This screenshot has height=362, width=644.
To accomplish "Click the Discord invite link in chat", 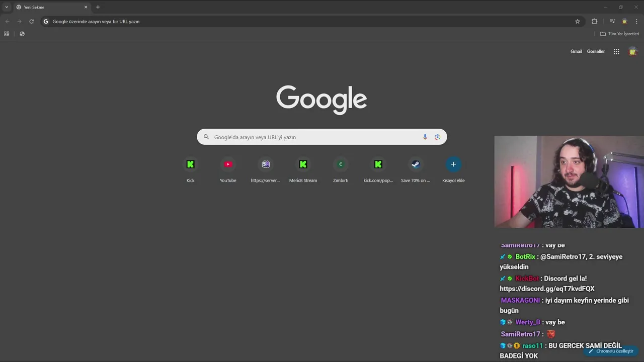I will point(547,289).
